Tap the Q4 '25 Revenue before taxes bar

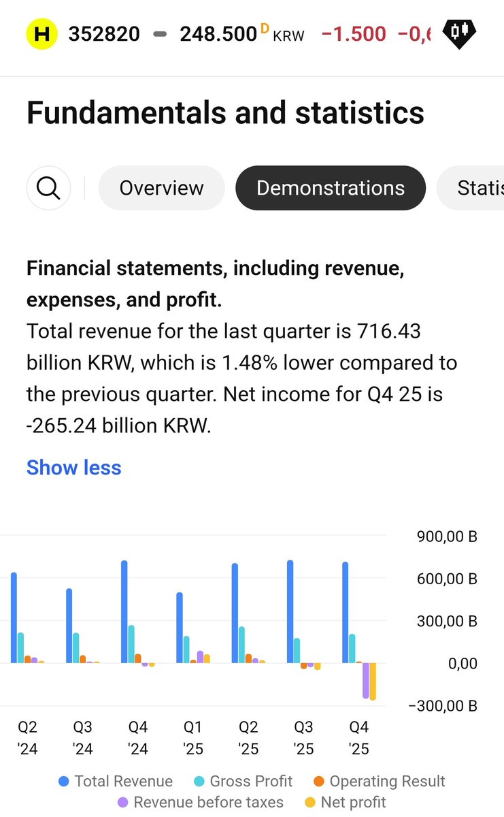click(x=366, y=680)
